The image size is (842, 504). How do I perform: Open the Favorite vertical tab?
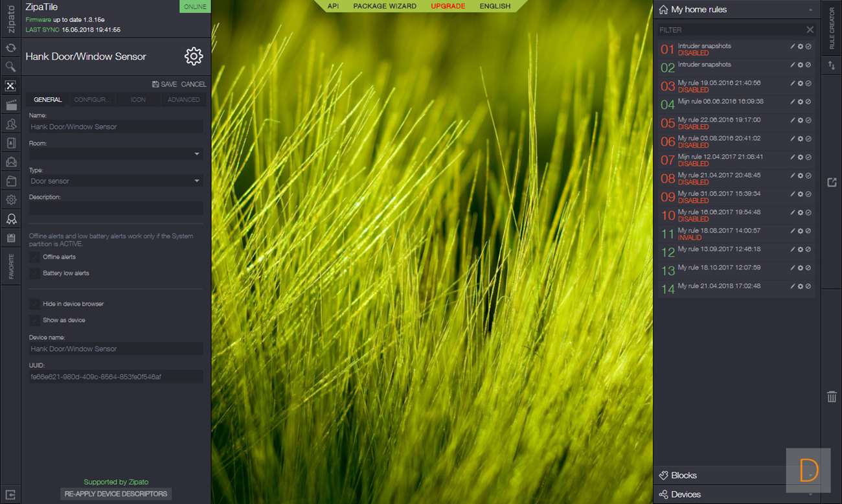(11, 267)
